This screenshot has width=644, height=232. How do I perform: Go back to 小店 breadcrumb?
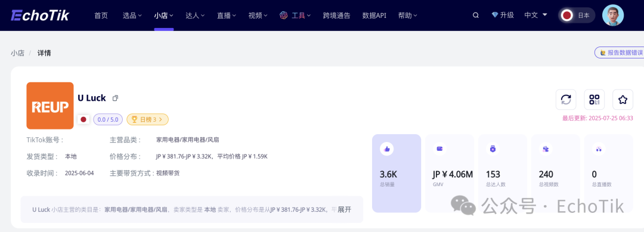[18, 53]
